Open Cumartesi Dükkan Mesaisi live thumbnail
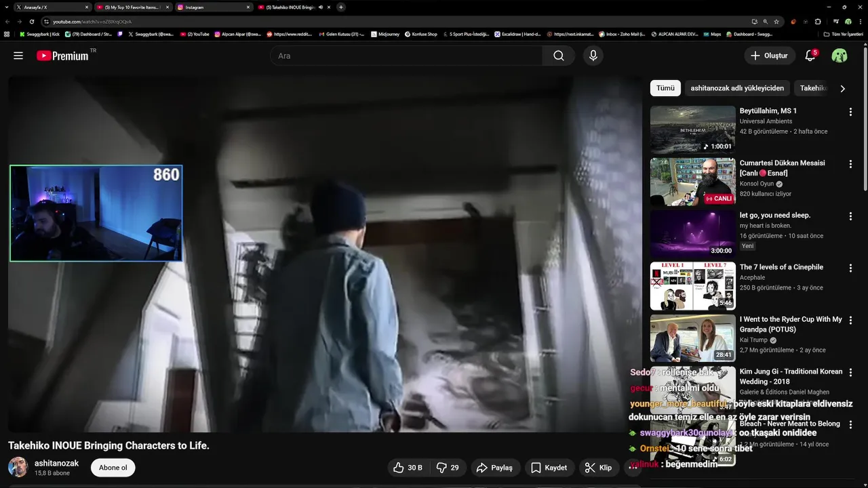This screenshot has width=868, height=488. pos(693,182)
